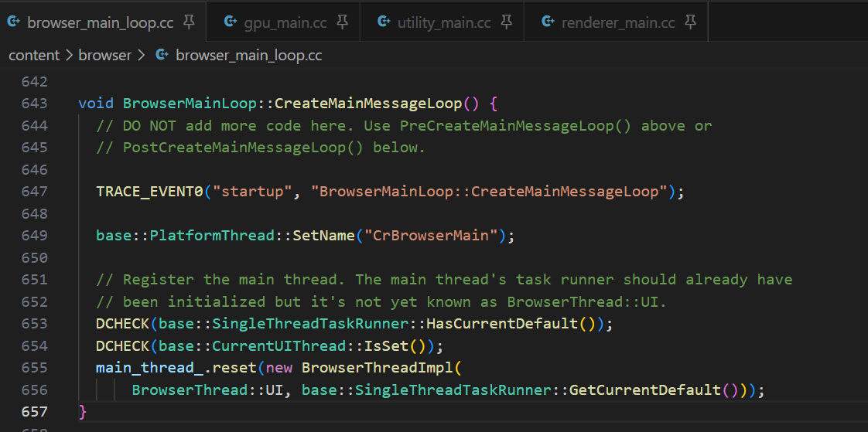Switch to the gpu_main.cc tab
Image resolution: width=868 pixels, height=432 pixels.
coord(285,22)
